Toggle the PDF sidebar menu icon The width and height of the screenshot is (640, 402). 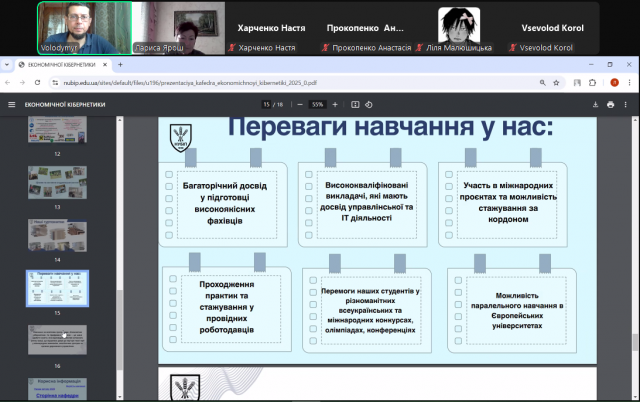point(12,104)
